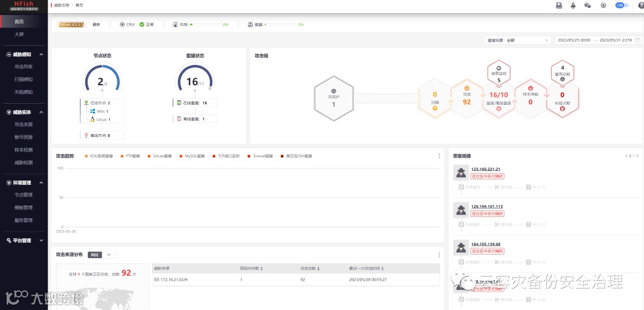This screenshot has height=310, width=644.
Task: Toggle 高交互SSH蜜罐 legend series
Action: (296, 156)
